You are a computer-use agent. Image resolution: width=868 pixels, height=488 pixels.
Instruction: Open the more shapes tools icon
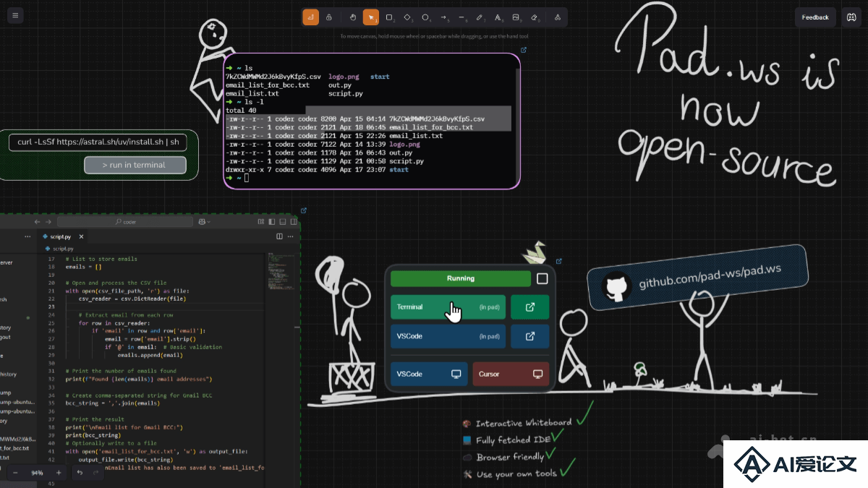tap(558, 17)
